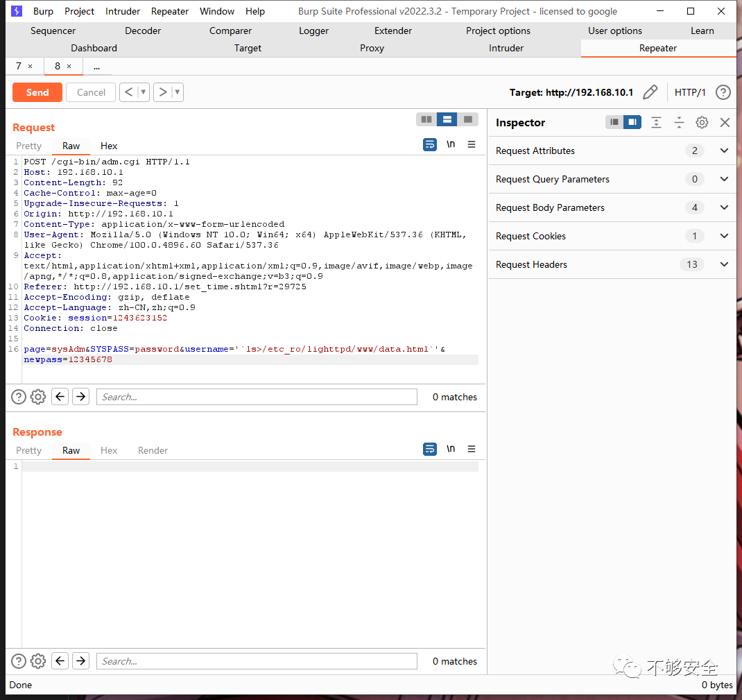Close the Inspector panel
The height and width of the screenshot is (700, 742).
point(725,123)
